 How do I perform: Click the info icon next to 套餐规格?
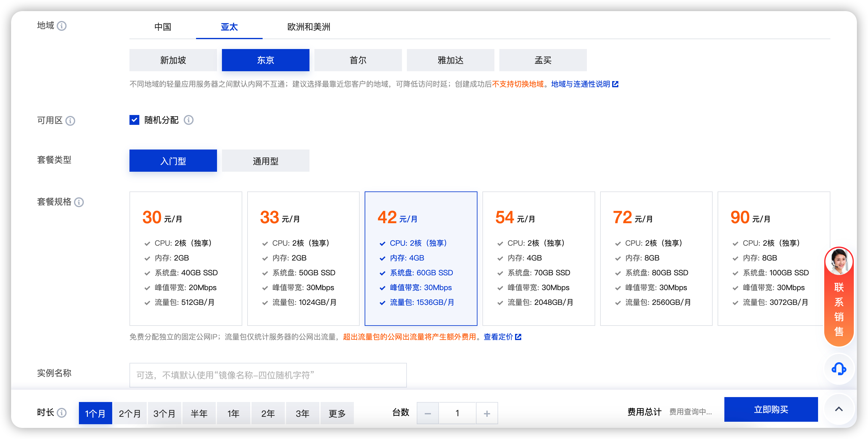79,202
